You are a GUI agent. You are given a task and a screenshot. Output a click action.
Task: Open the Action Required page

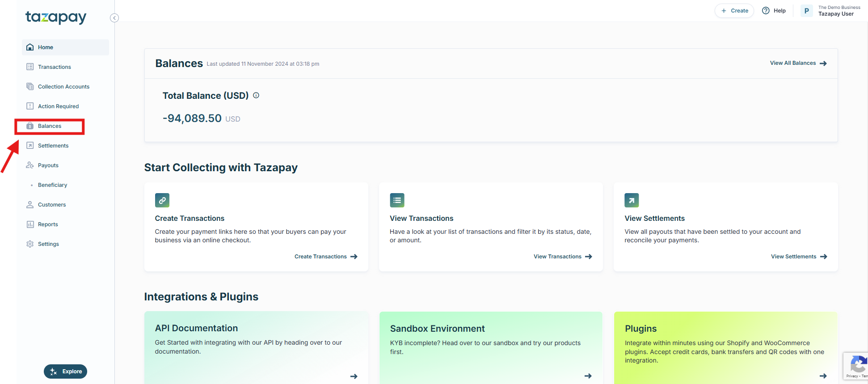(x=65, y=106)
